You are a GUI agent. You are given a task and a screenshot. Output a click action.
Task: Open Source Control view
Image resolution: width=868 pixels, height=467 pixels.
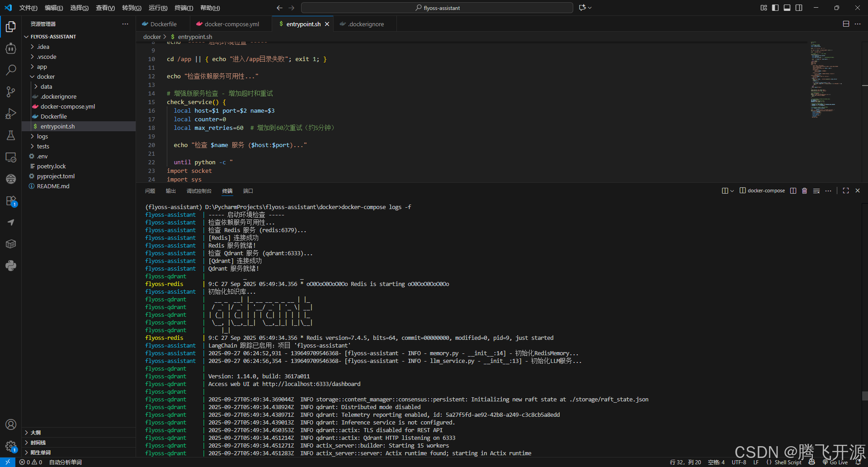pyautogui.click(x=11, y=92)
